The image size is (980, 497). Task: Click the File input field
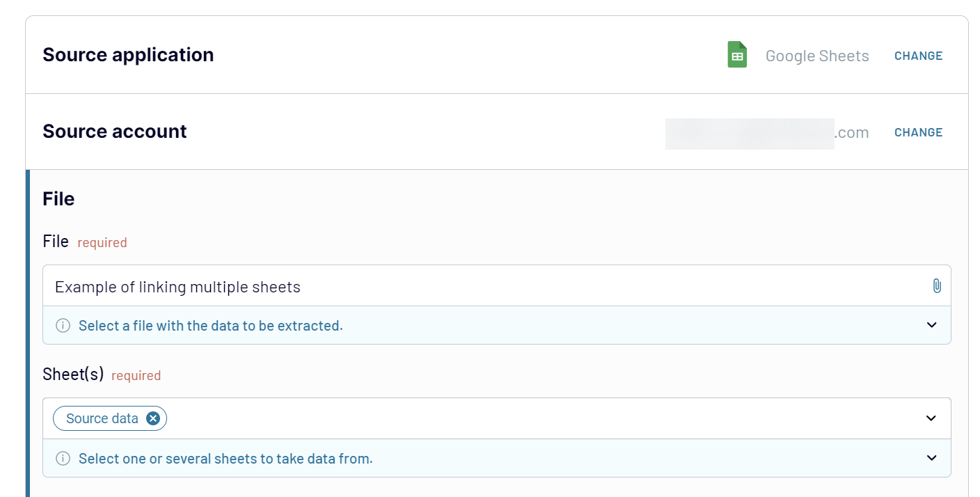click(x=497, y=286)
